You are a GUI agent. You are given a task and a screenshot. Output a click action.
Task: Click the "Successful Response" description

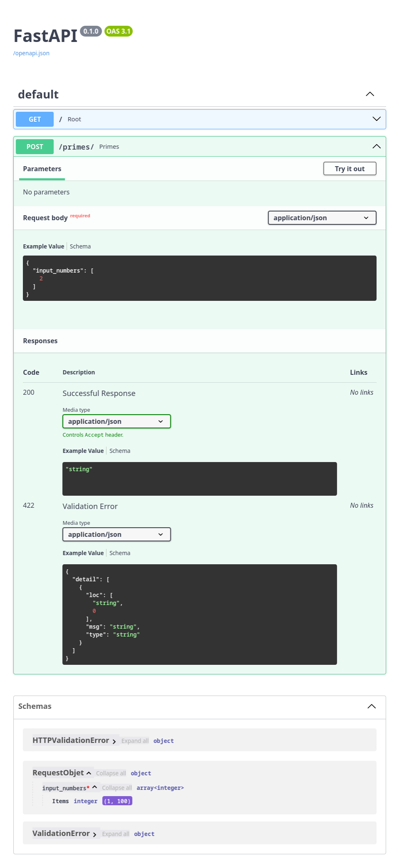click(99, 393)
